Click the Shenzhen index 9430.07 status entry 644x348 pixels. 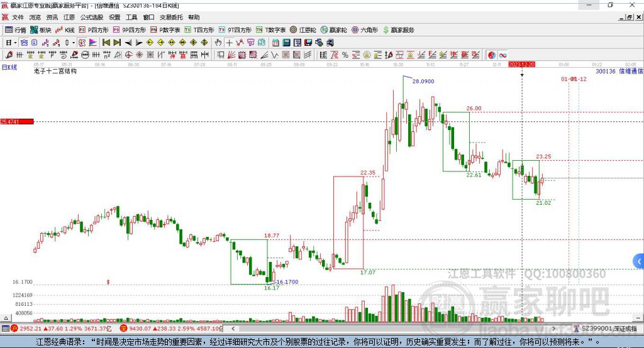click(172, 329)
